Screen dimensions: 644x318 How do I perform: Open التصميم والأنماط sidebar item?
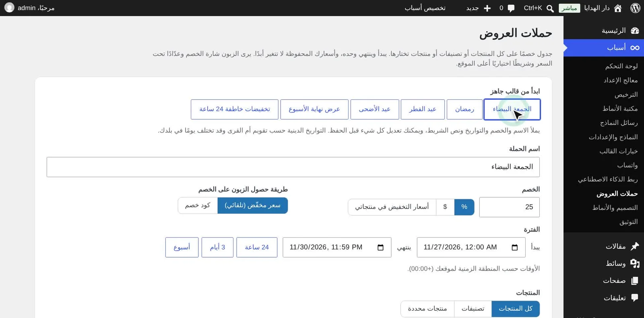(x=615, y=208)
